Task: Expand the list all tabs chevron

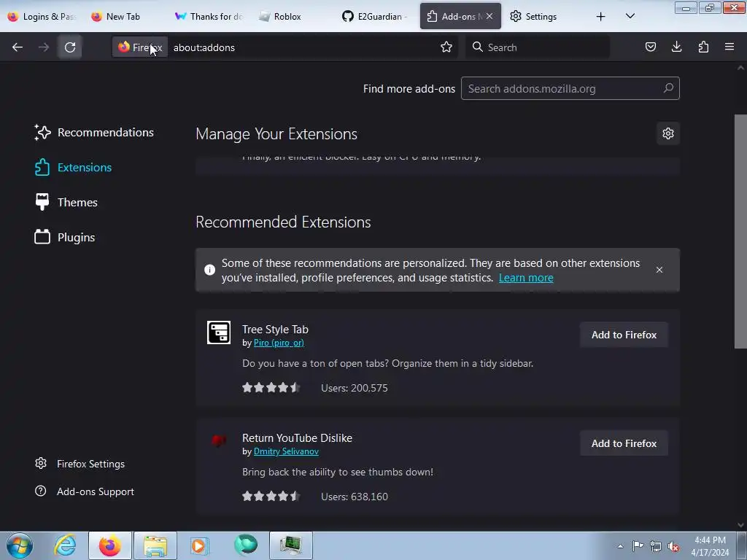Action: click(630, 16)
